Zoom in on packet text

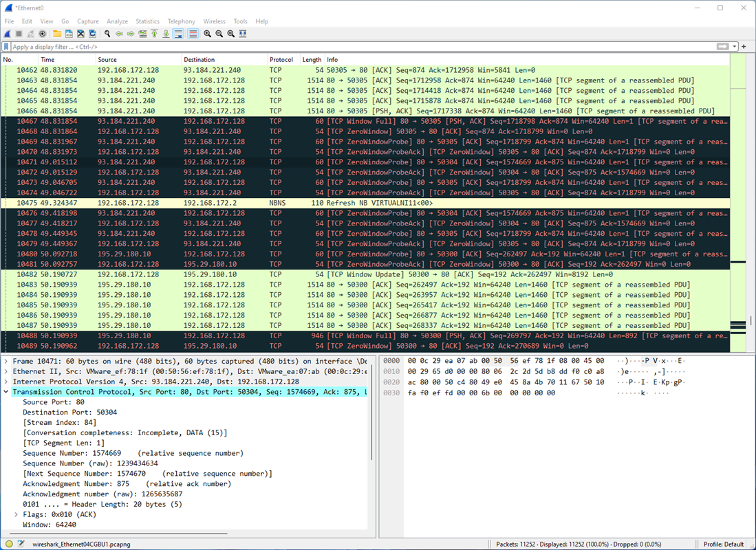coord(207,34)
